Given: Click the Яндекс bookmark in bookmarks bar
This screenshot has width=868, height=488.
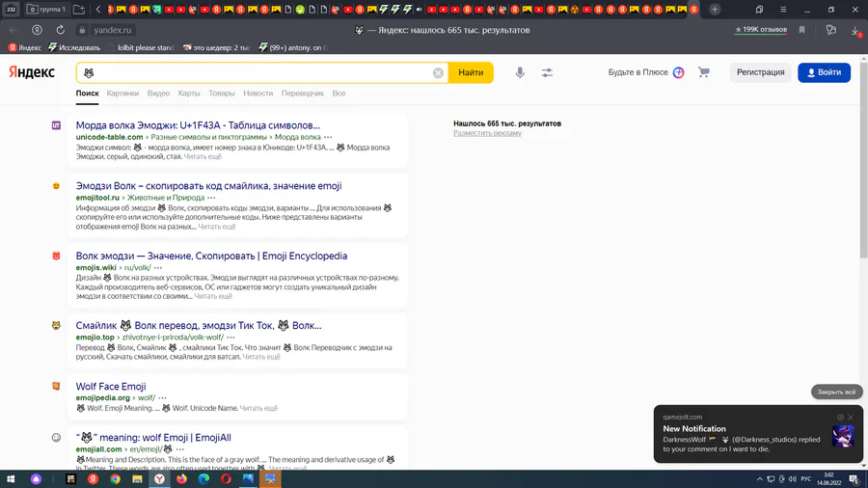Looking at the screenshot, I should tap(25, 47).
